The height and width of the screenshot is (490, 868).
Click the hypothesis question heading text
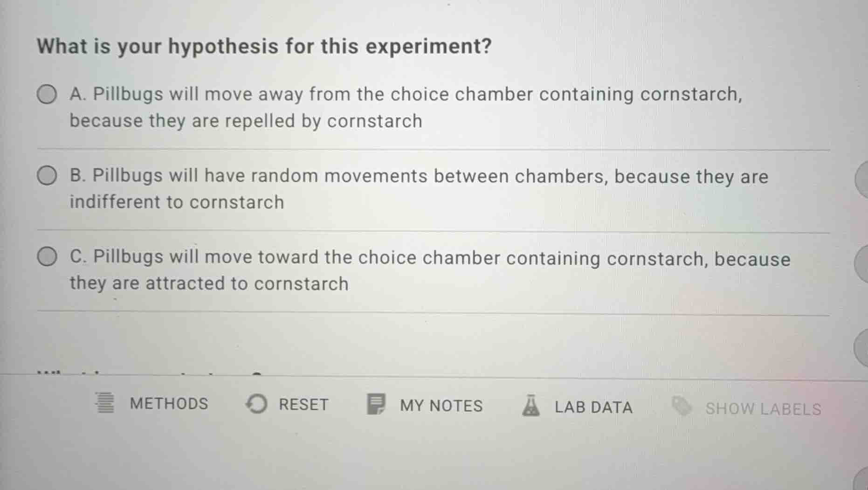pyautogui.click(x=264, y=45)
